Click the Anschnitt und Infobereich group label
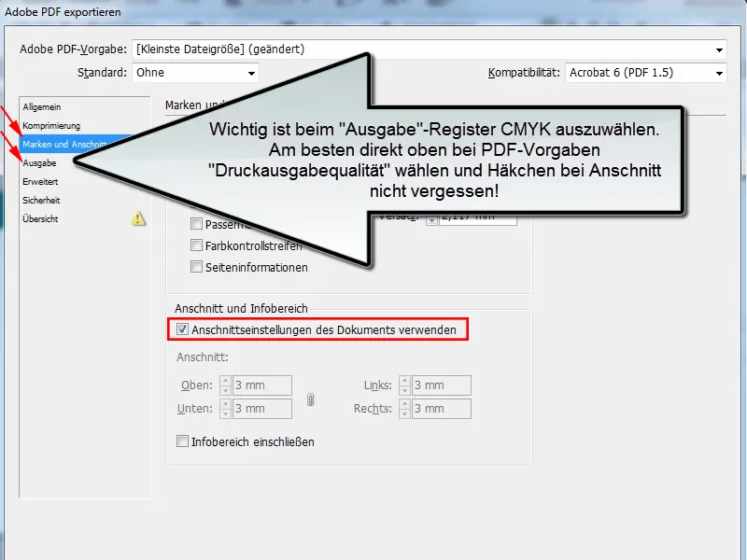This screenshot has height=560, width=747. (x=241, y=309)
